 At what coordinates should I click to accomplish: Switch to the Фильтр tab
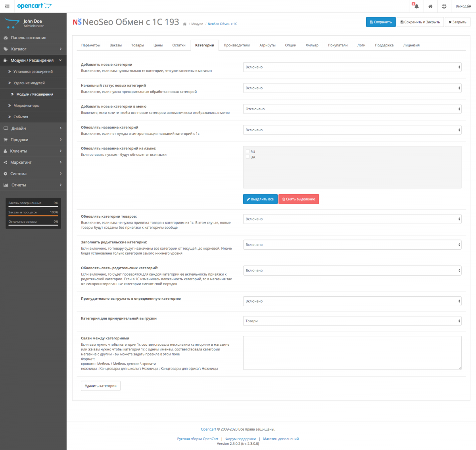(x=312, y=45)
